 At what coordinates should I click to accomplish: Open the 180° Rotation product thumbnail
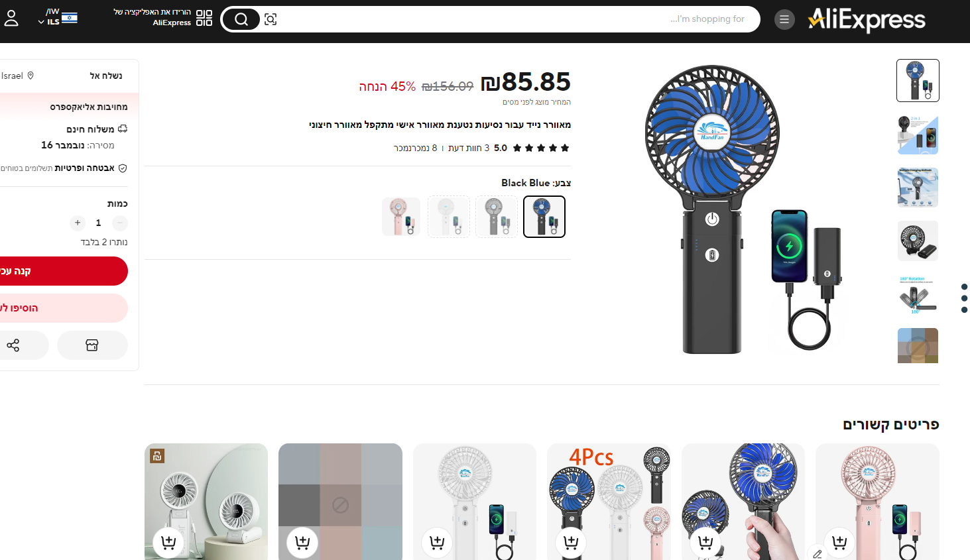(918, 294)
